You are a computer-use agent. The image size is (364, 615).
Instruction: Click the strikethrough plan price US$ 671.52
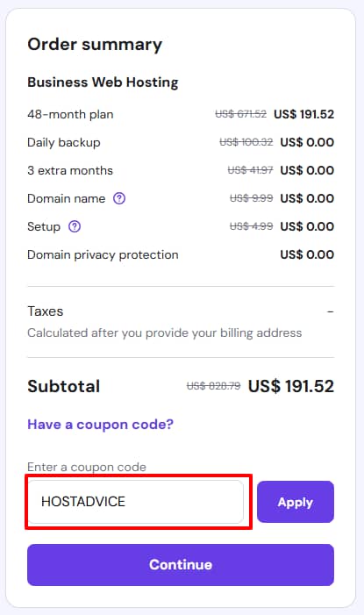pyautogui.click(x=241, y=115)
